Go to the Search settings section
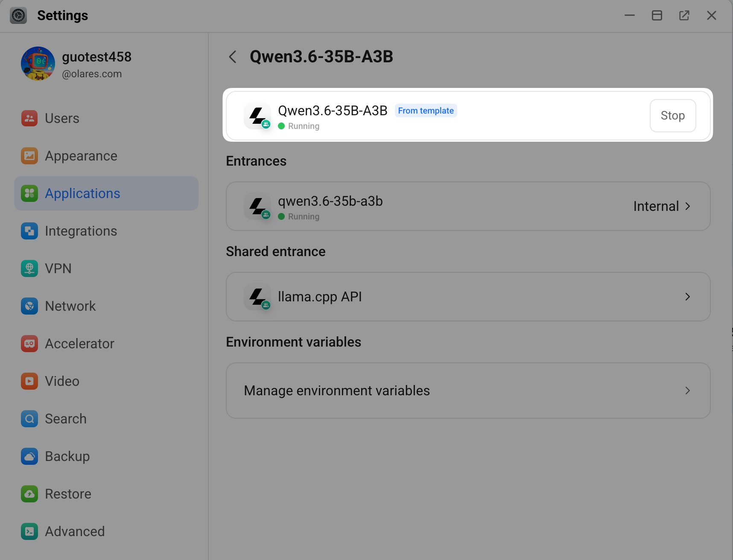Image resolution: width=733 pixels, height=560 pixels. (106, 419)
